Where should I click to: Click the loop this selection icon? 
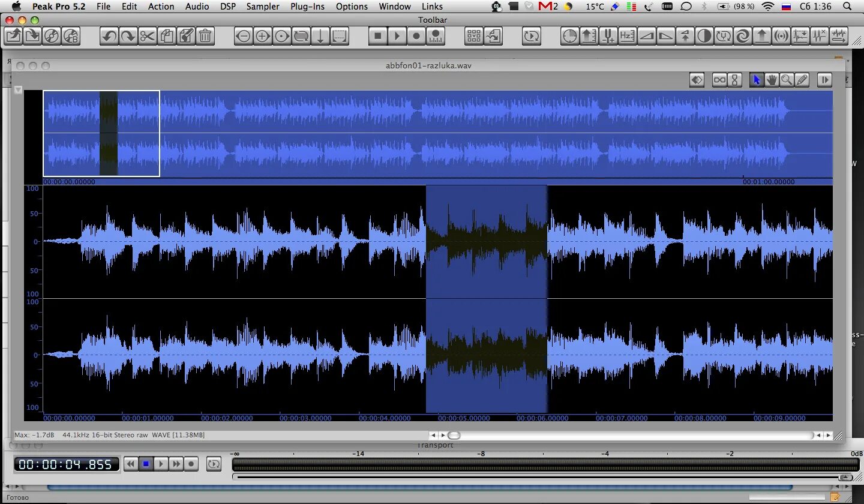(x=301, y=36)
